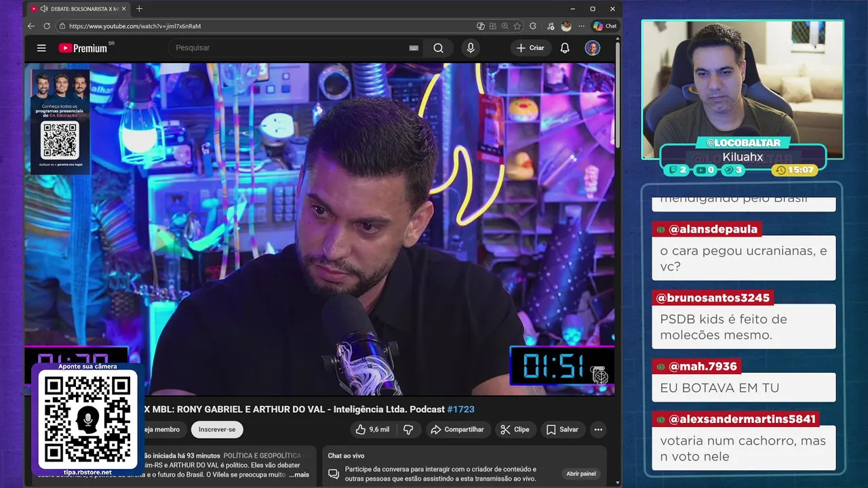Open a new browser tab

pyautogui.click(x=139, y=9)
